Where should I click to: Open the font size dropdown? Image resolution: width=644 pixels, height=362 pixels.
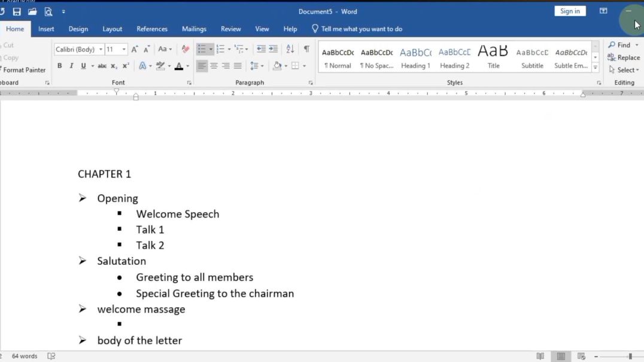124,49
